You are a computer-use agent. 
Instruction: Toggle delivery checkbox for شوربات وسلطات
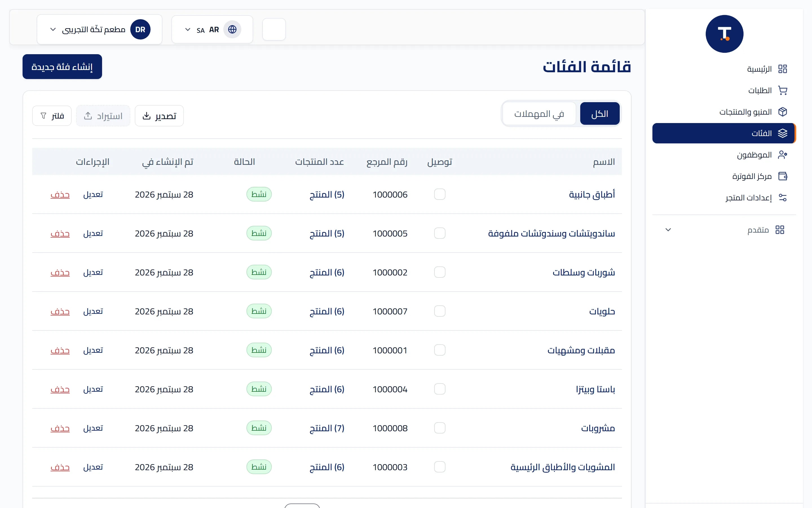pyautogui.click(x=440, y=272)
